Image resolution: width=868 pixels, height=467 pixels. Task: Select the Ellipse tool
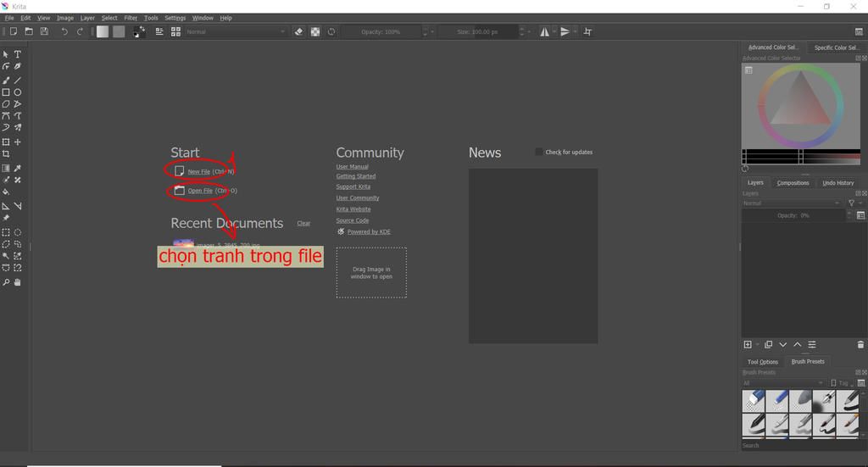(18, 92)
